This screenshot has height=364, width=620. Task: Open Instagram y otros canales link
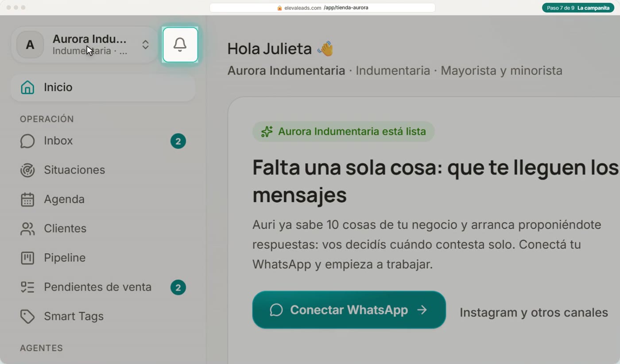point(534,312)
